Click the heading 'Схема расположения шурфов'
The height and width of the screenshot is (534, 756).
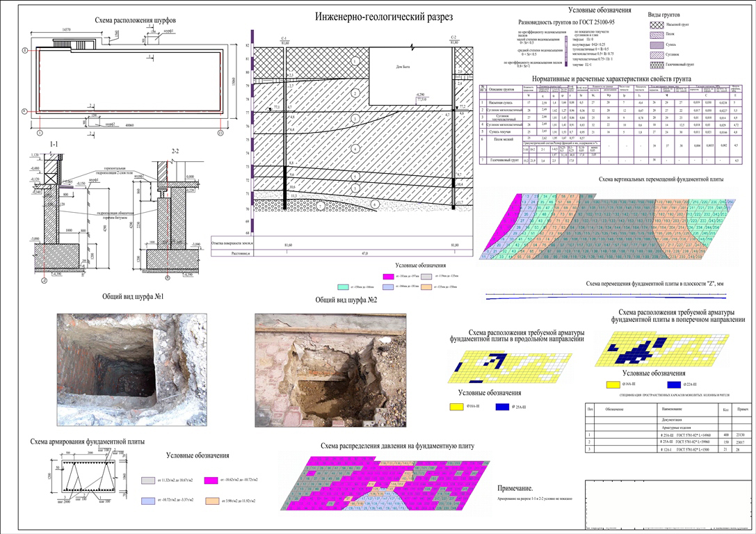[135, 20]
